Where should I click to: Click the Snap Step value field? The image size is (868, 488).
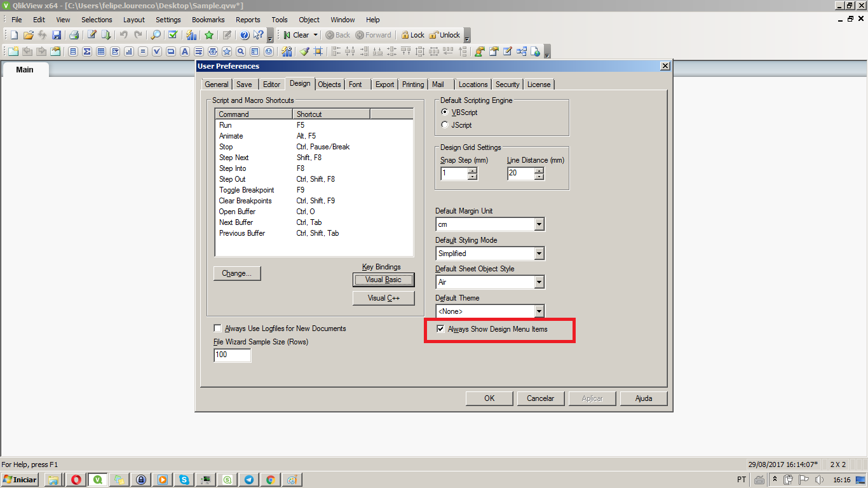tap(454, 173)
